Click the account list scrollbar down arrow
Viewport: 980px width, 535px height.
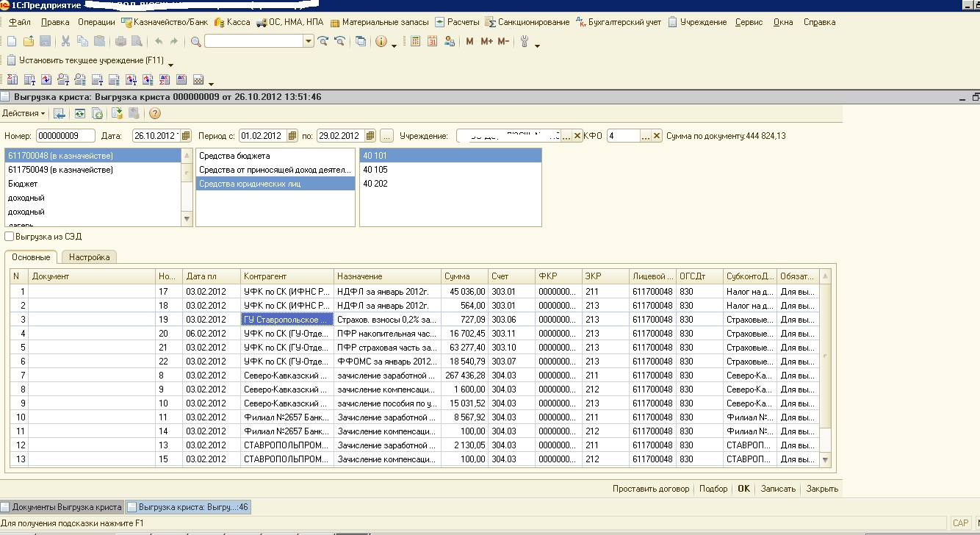(x=187, y=219)
